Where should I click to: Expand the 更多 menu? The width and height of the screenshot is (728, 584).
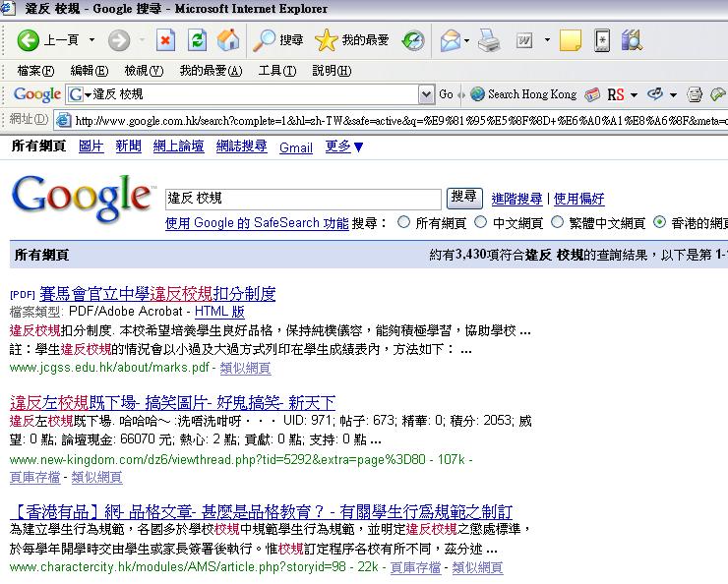point(344,147)
